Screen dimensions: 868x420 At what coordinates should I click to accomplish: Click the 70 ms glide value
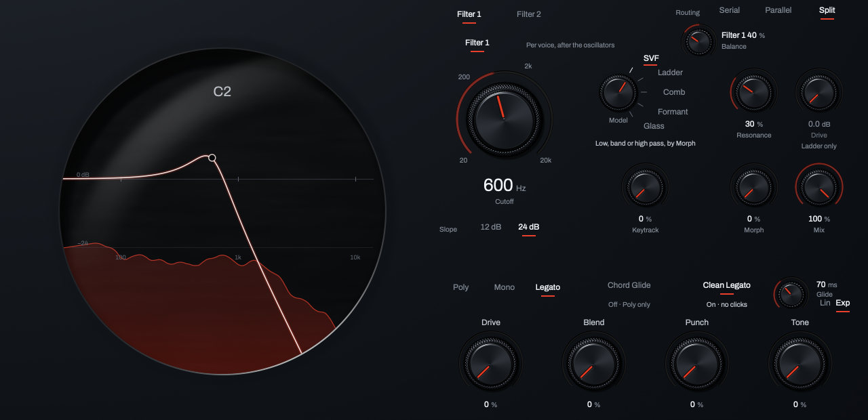pyautogui.click(x=827, y=285)
